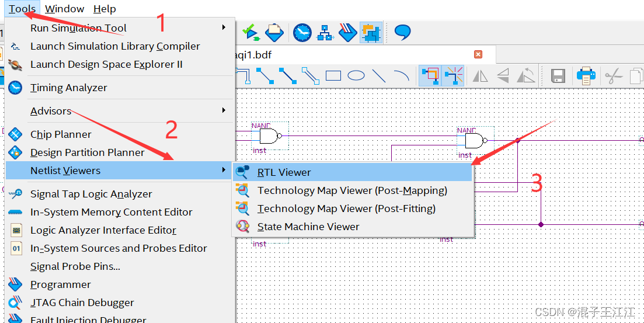
Task: Click the lower wire junction dot
Action: pyautogui.click(x=541, y=224)
